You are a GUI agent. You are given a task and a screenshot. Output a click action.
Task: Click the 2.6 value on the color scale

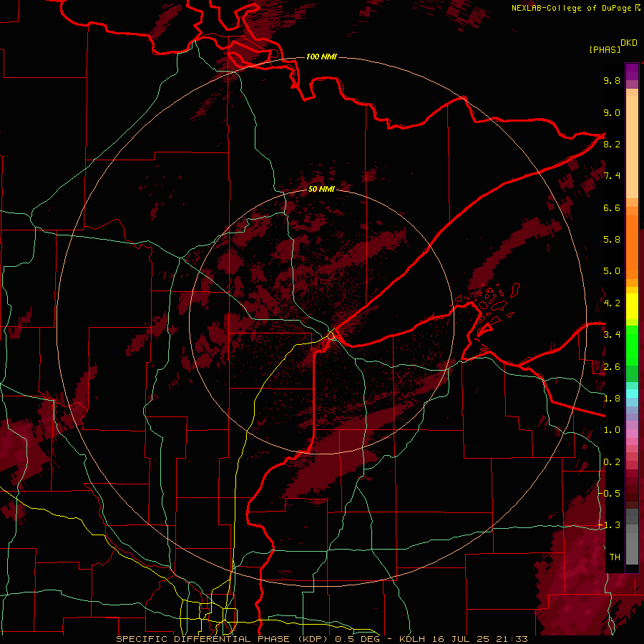[x=612, y=367]
